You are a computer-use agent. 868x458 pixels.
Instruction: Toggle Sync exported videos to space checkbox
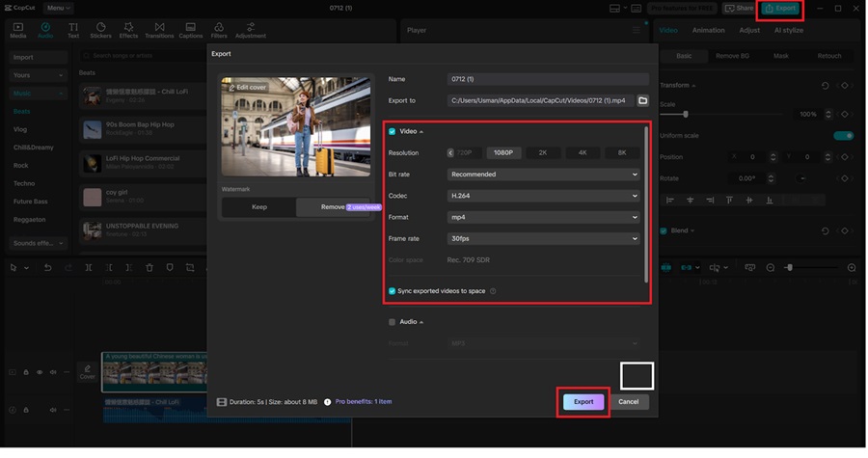392,291
